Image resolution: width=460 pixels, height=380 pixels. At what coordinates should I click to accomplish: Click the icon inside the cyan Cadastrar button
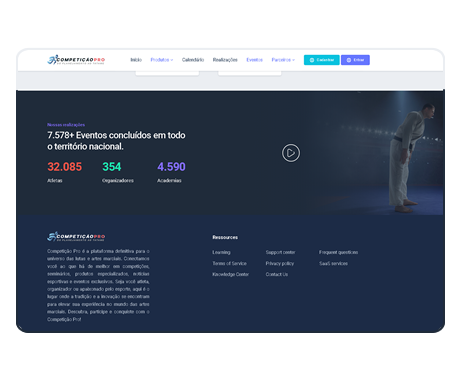(x=312, y=60)
